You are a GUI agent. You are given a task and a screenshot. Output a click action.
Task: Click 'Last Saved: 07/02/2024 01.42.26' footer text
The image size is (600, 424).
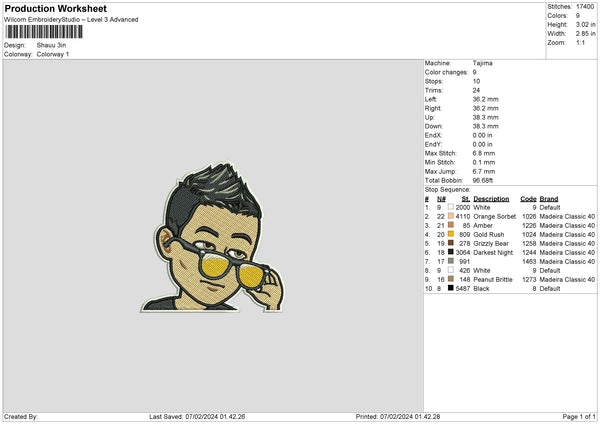(197, 416)
